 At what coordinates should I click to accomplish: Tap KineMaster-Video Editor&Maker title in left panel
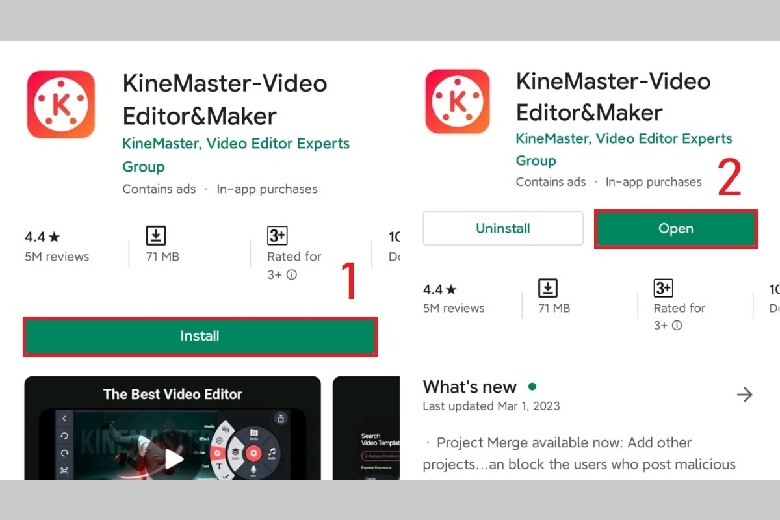coord(225,100)
